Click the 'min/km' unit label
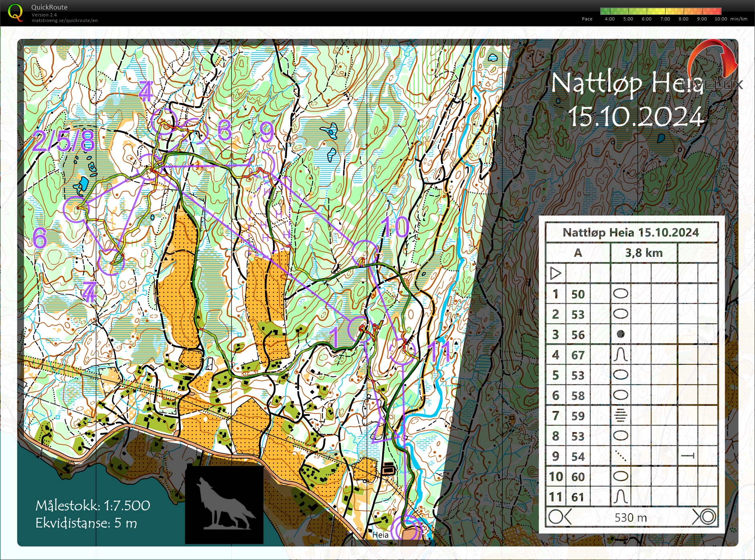 pyautogui.click(x=739, y=19)
